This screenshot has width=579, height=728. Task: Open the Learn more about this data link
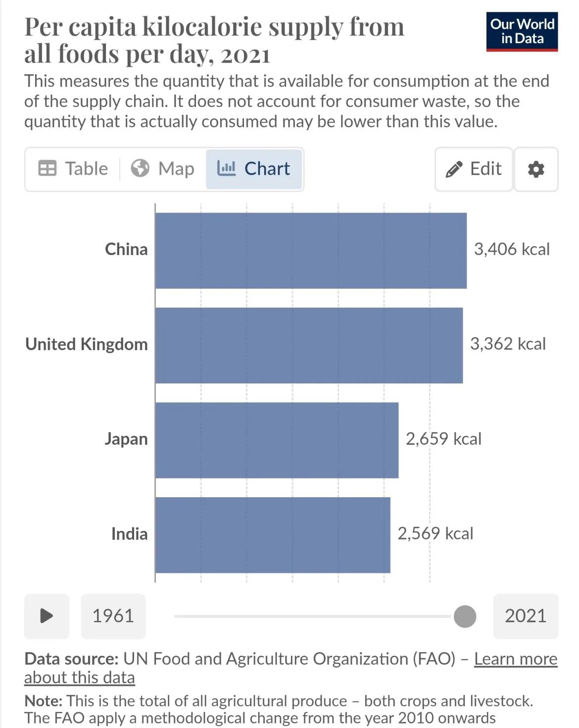[x=515, y=659]
